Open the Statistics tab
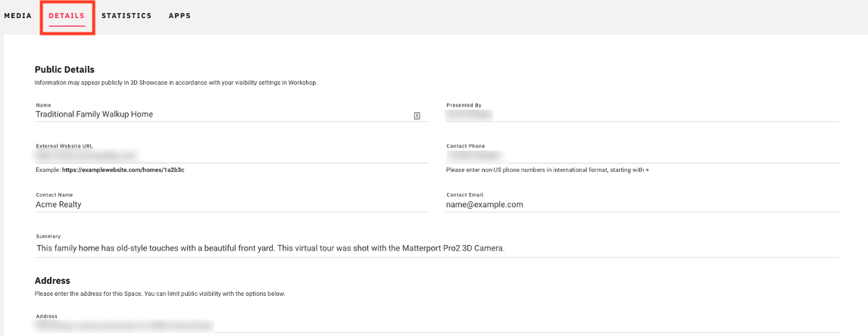This screenshot has height=336, width=868. (x=126, y=15)
